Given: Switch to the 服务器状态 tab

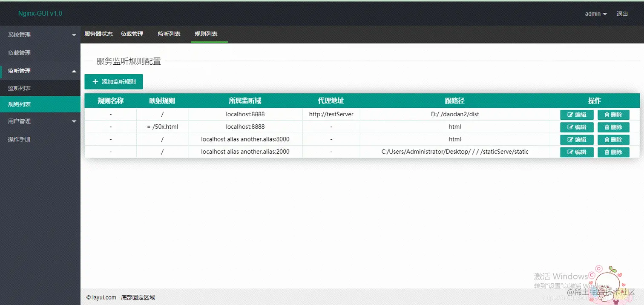Looking at the screenshot, I should pos(98,34).
